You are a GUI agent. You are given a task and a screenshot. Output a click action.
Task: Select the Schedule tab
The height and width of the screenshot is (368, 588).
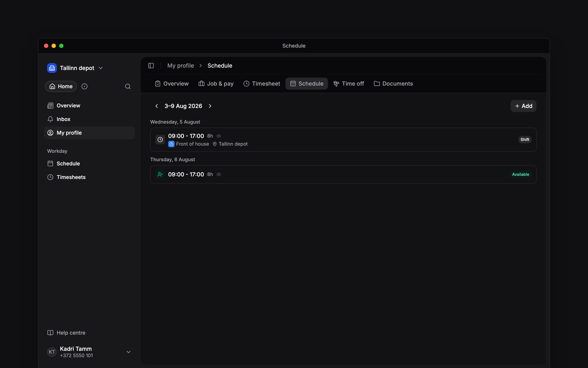[307, 84]
